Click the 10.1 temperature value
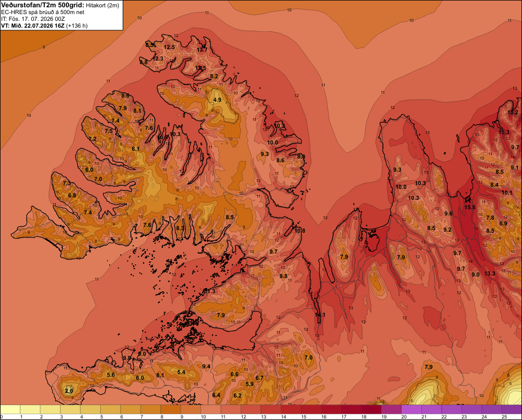The image size is (522, 420). (507, 193)
